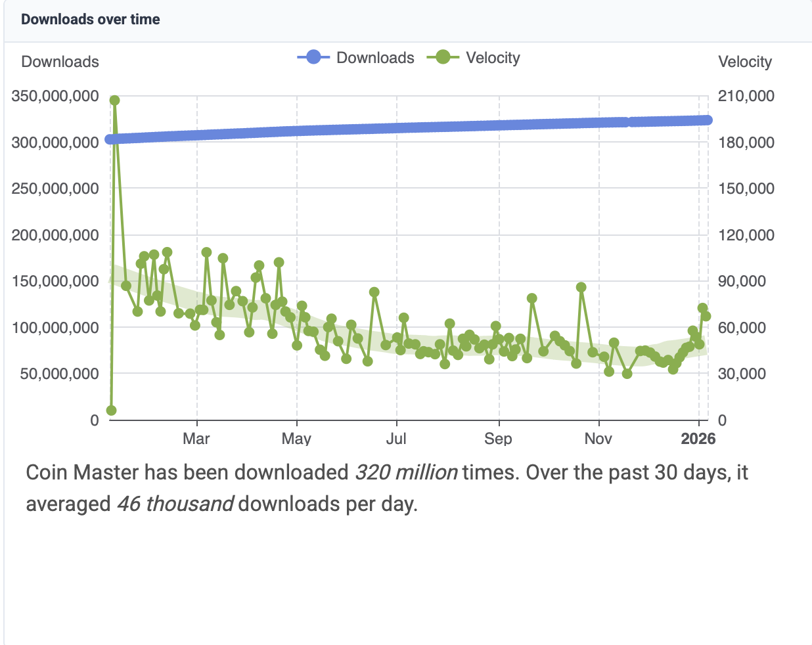
Task: Select the mid-June velocity spike point
Action: pyautogui.click(x=374, y=292)
